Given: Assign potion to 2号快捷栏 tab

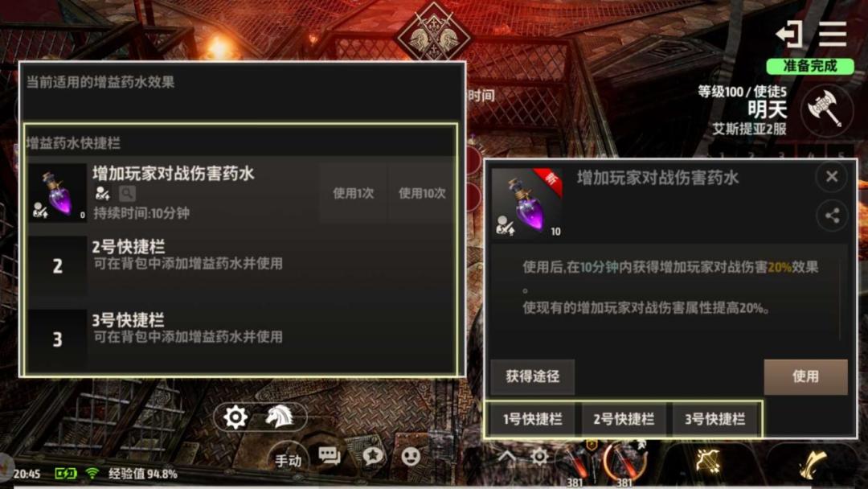Looking at the screenshot, I should (x=624, y=419).
